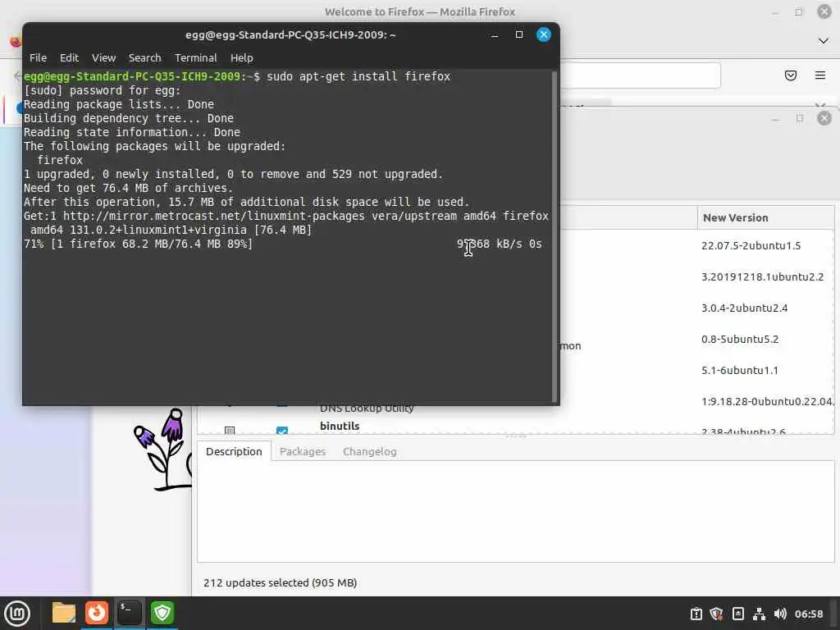This screenshot has height=630, width=840.
Task: Click the removable drives tray icon
Action: coord(737,614)
